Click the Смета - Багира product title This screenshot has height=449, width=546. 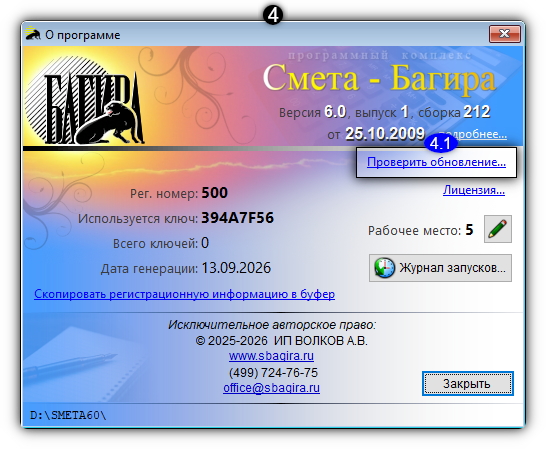point(379,79)
